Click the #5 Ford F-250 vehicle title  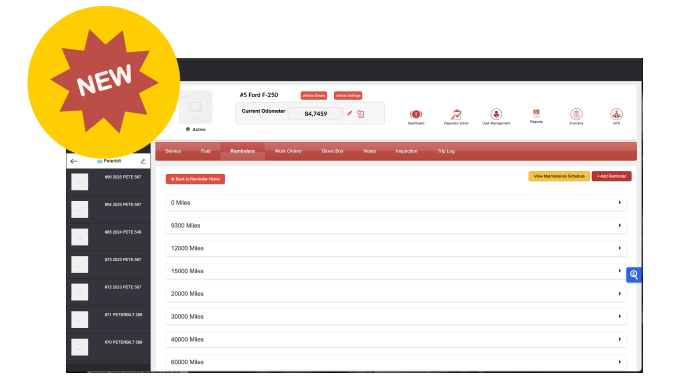tap(259, 95)
